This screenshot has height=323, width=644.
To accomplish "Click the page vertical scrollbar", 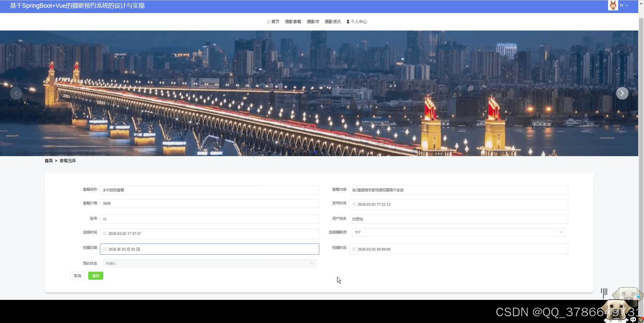I will 641,151.
